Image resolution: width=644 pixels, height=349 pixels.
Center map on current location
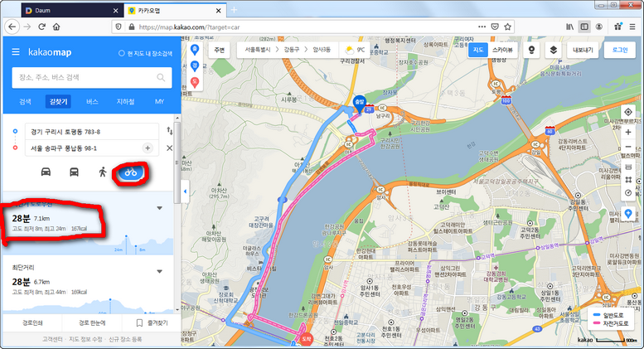(x=628, y=112)
